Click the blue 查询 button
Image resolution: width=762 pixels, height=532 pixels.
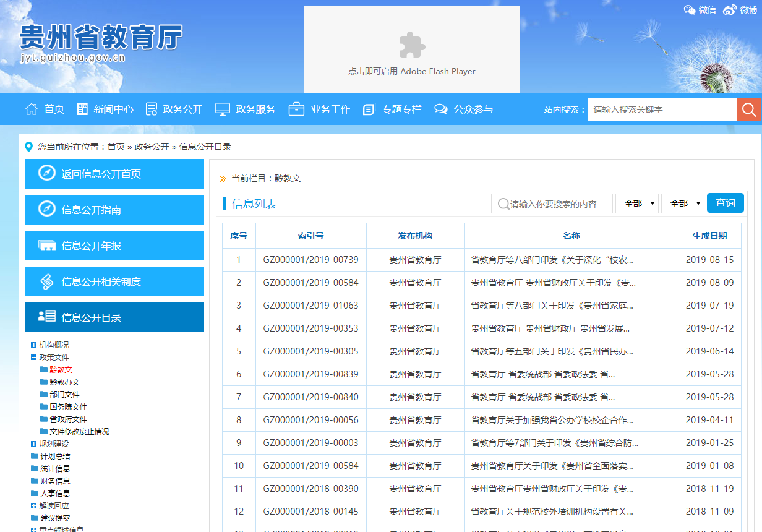(x=725, y=203)
